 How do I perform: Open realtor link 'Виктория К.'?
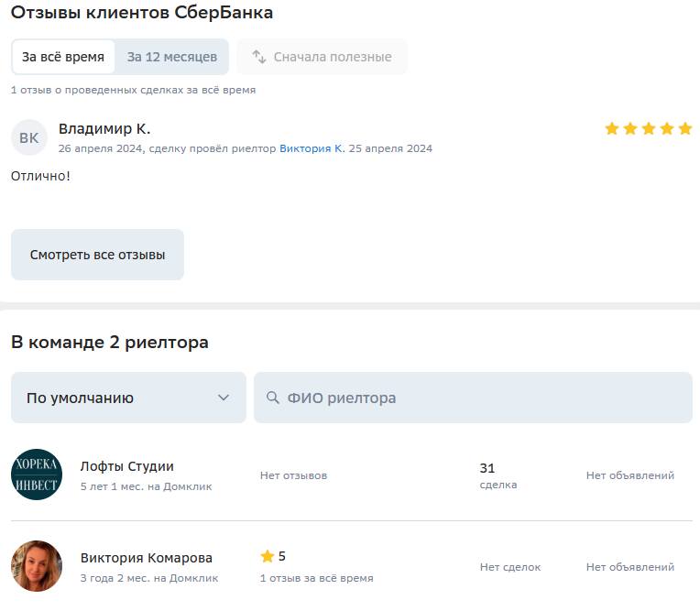coord(312,148)
